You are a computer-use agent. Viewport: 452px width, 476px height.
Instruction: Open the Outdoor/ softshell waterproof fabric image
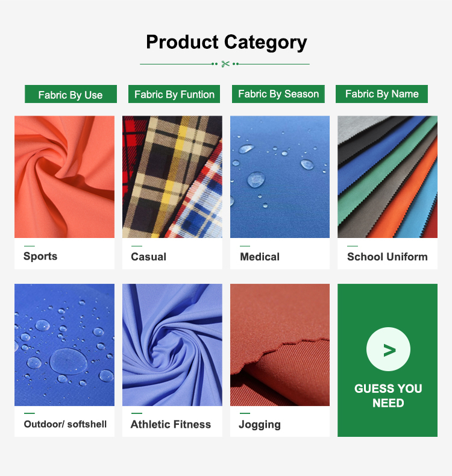(64, 345)
